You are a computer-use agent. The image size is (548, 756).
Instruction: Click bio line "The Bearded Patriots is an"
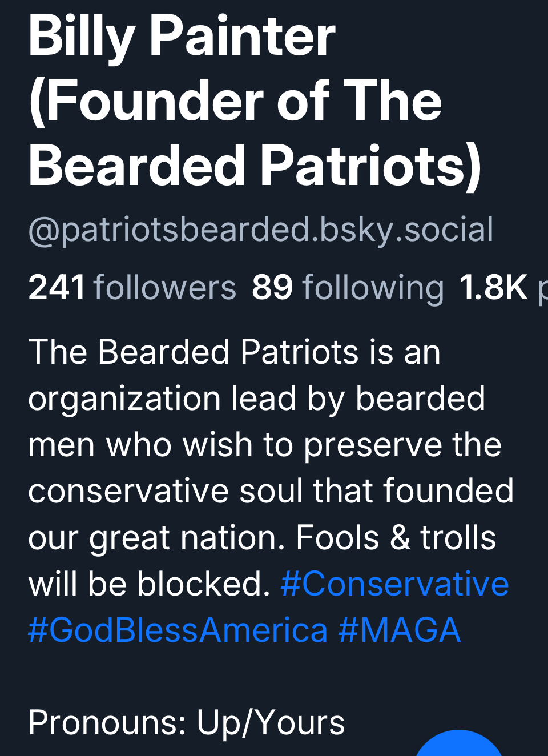click(234, 352)
